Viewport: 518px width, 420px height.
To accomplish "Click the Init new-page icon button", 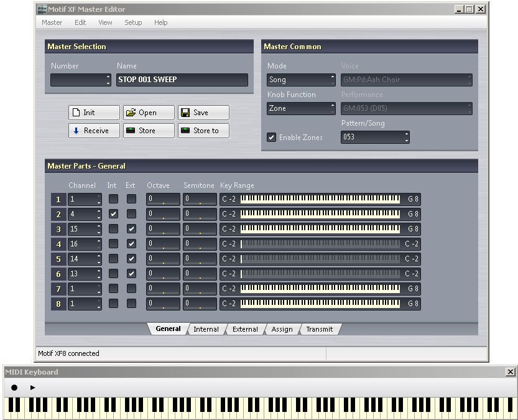I will click(x=94, y=113).
